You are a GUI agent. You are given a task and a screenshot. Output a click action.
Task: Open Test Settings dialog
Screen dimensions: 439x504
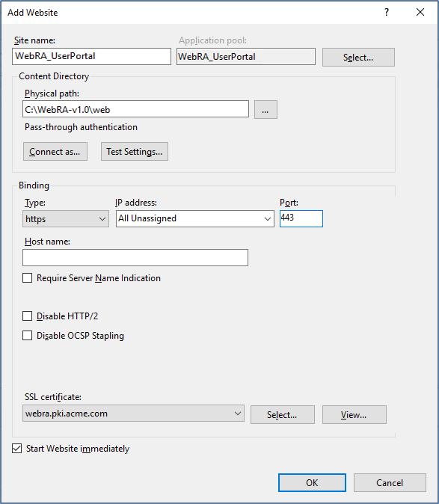(135, 151)
